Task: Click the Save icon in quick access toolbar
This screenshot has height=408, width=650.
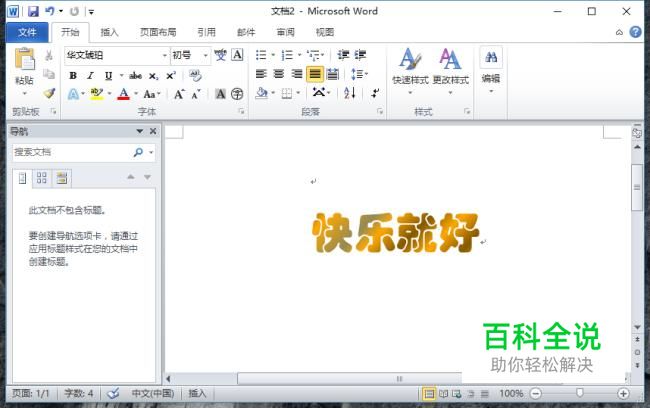Action: pos(33,11)
